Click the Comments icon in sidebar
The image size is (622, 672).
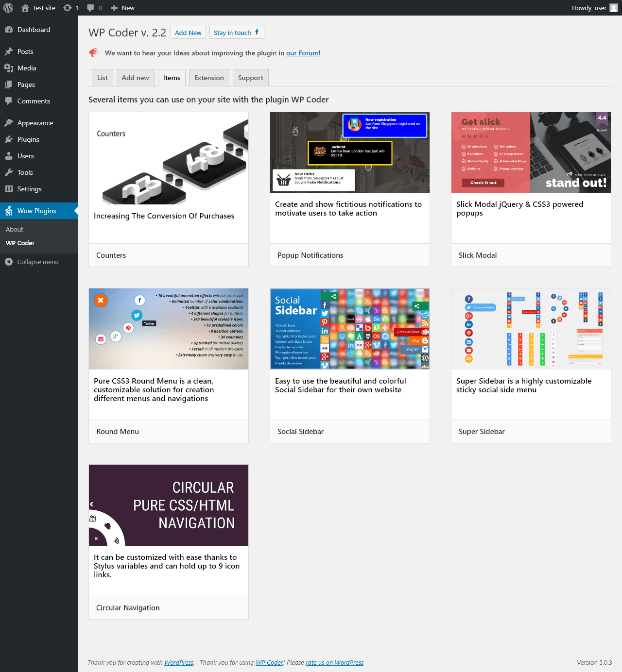tap(9, 101)
